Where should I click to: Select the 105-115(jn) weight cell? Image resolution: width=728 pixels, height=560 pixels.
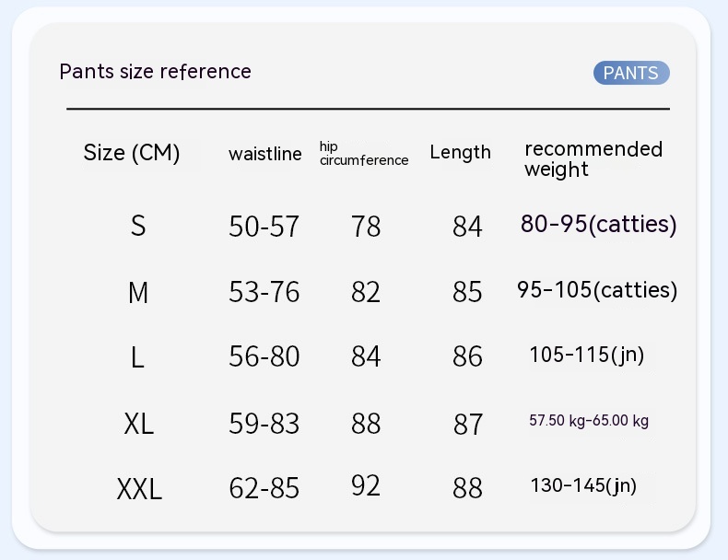pos(586,355)
